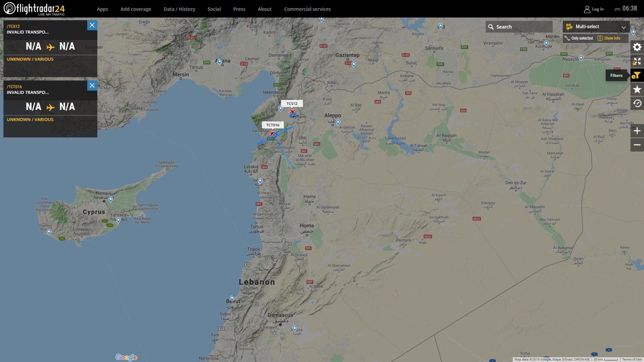
Task: Open bookmarks star icon
Action: click(x=637, y=89)
